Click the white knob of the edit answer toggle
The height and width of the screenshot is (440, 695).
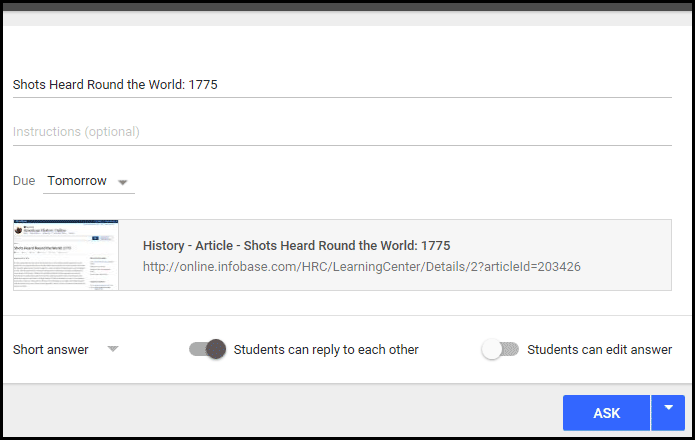pos(491,349)
